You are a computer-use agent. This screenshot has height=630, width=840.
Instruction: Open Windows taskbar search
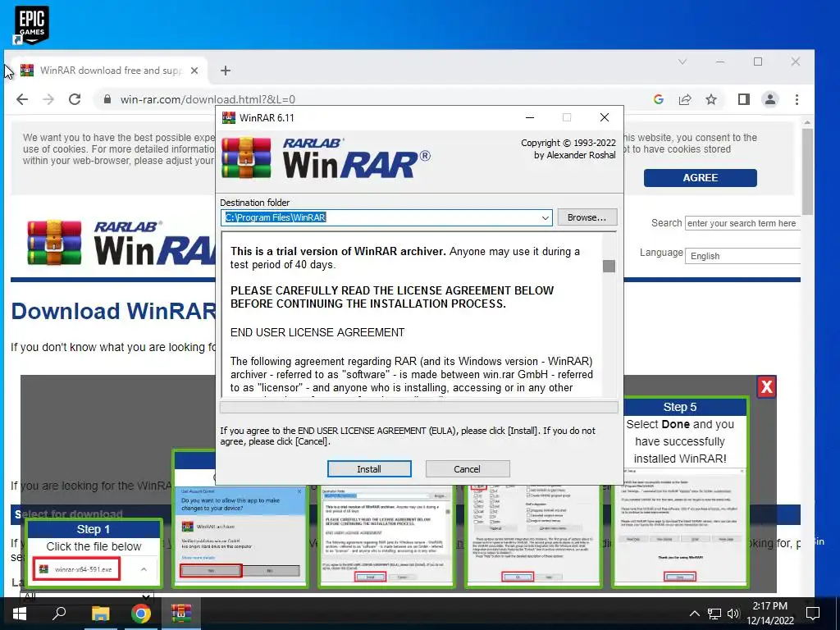tap(59, 614)
